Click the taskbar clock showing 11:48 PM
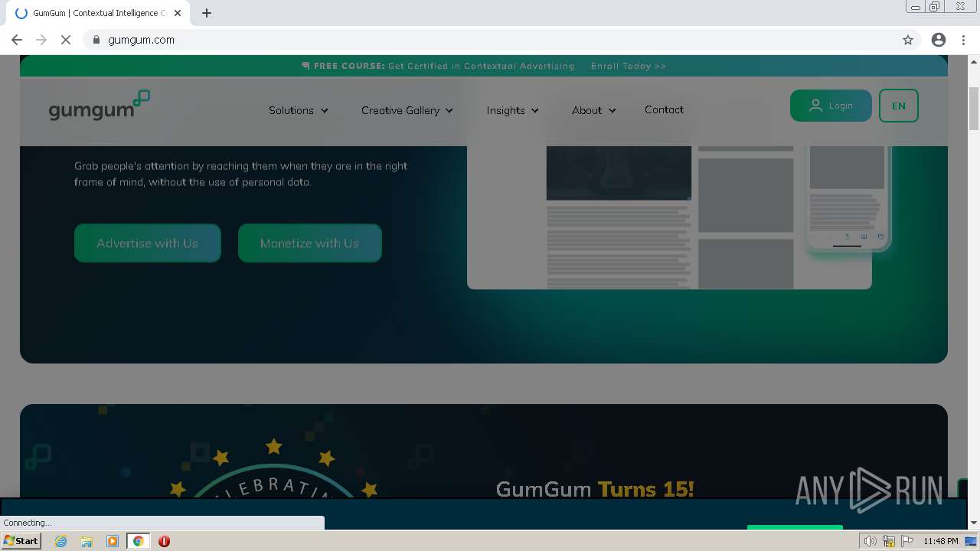 [x=941, y=541]
